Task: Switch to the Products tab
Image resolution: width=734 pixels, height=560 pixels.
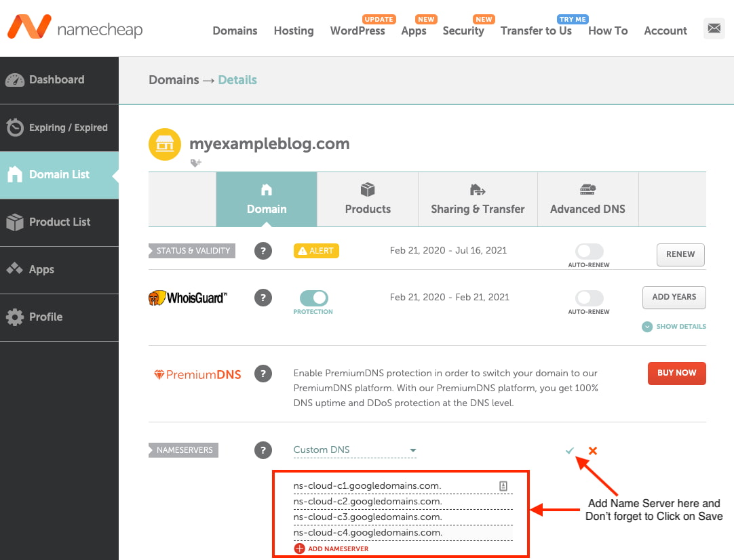Action: tap(368, 199)
